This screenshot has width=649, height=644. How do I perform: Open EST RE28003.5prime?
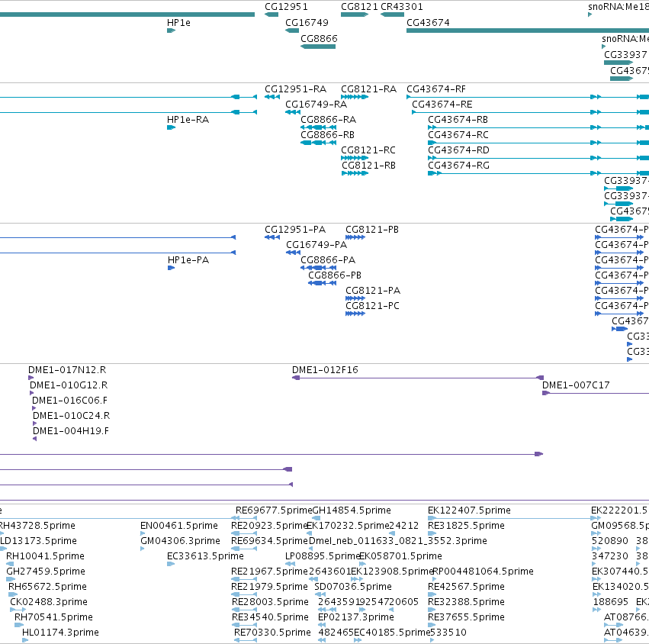coord(270,602)
